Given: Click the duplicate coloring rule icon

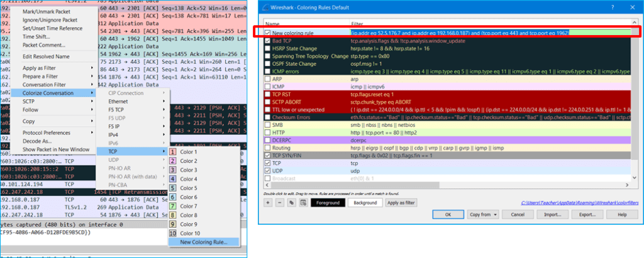Looking at the screenshot, I should click(292, 203).
